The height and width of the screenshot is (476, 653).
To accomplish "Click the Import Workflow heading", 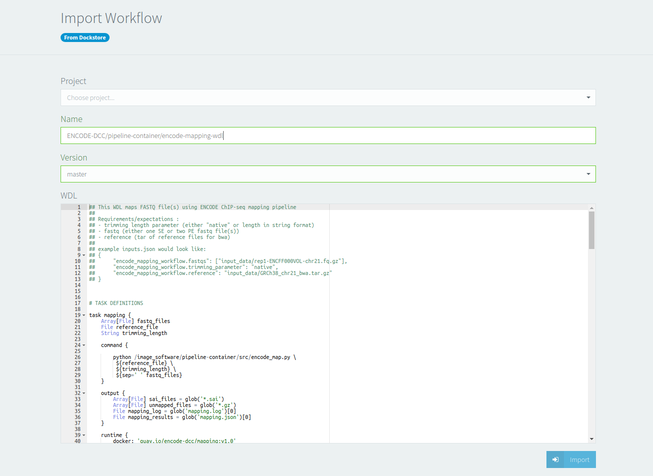I will 111,18.
